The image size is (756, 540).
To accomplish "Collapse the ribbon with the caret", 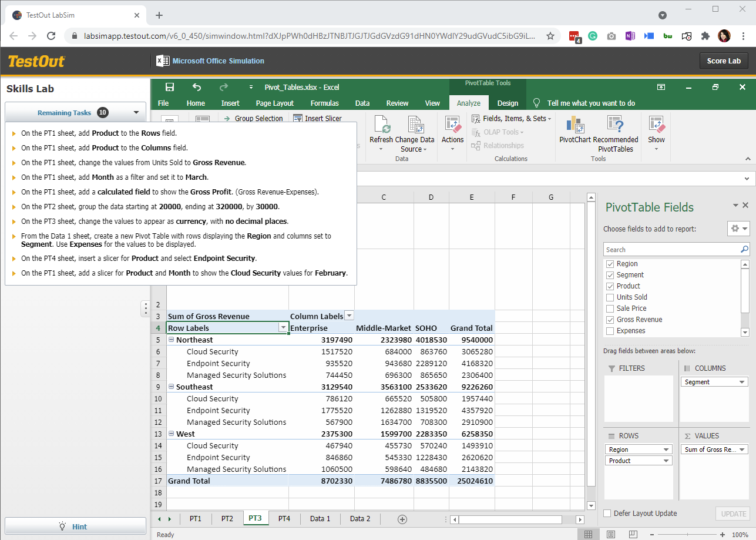I will (748, 159).
